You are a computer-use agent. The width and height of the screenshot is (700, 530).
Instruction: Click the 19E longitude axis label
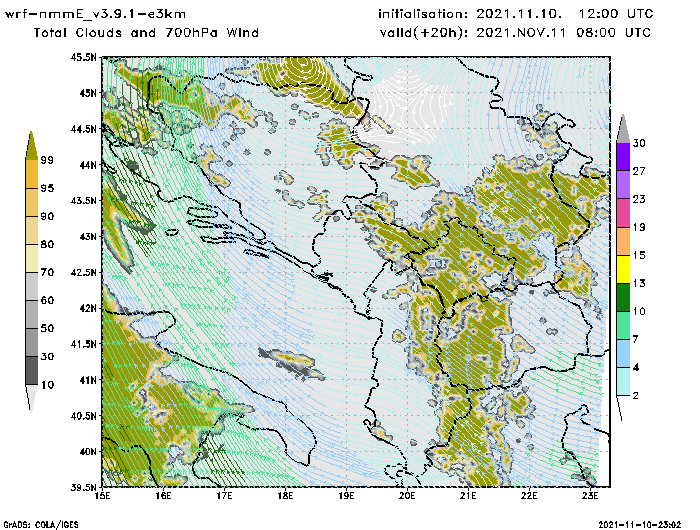click(346, 496)
